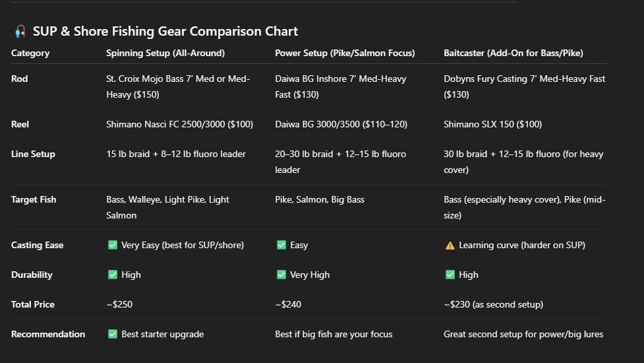Select the "Spinning Setup (All-Around)" column header
The width and height of the screenshot is (644, 363).
click(x=165, y=53)
